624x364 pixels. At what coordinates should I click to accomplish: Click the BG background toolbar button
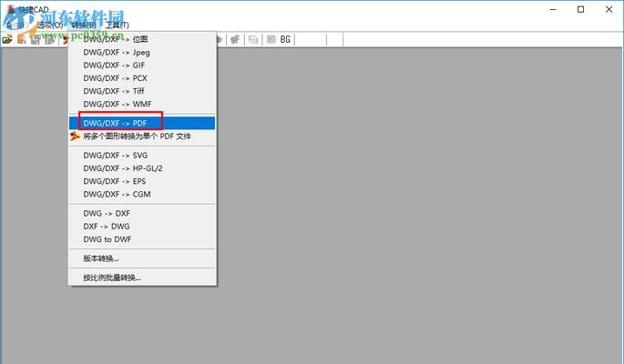(x=285, y=39)
